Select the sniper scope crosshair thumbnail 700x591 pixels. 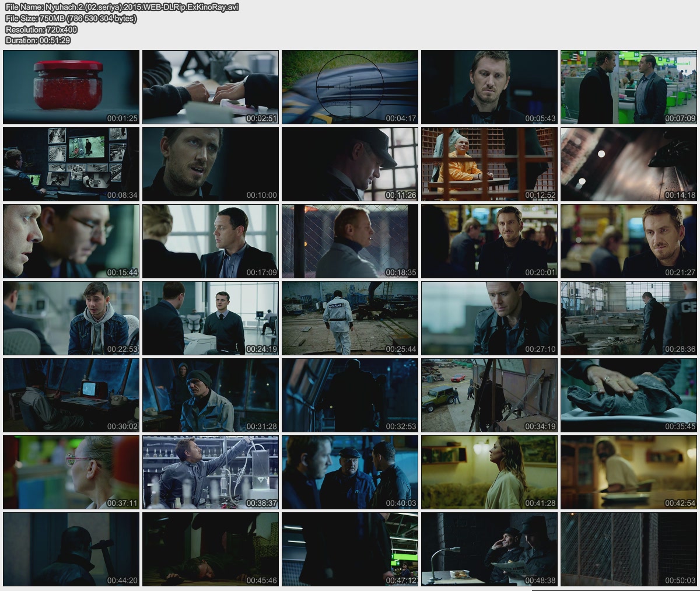(350, 87)
